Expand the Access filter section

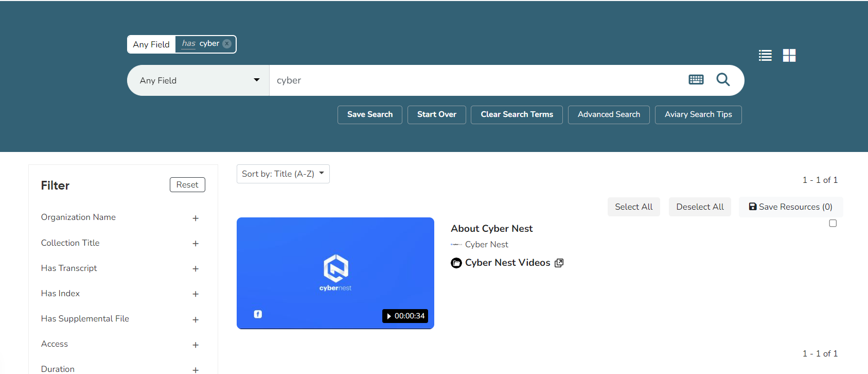coord(196,345)
